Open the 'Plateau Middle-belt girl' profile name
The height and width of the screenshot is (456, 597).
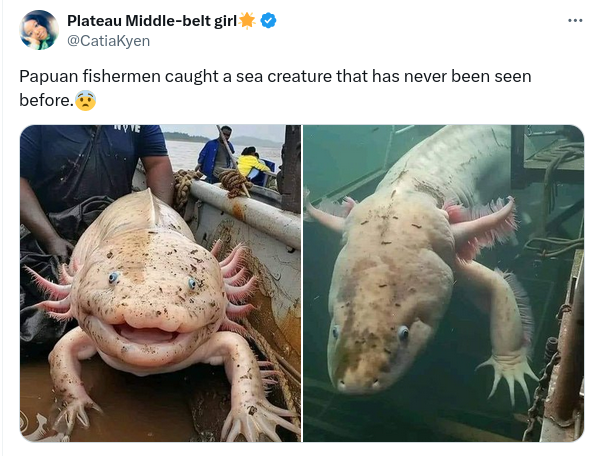pyautogui.click(x=152, y=21)
